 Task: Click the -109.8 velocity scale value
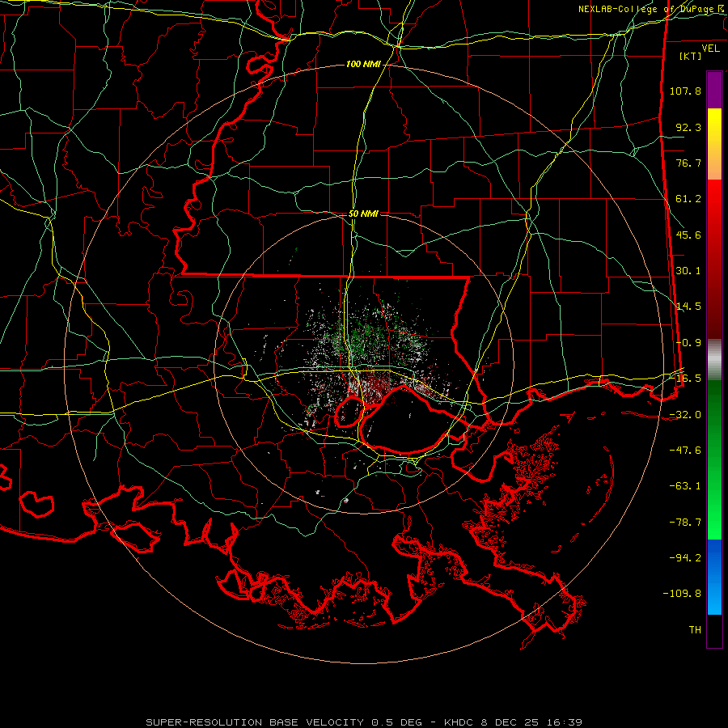pos(682,594)
